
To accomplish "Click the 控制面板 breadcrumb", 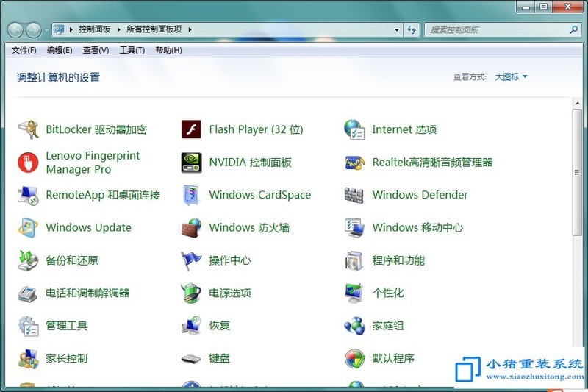I will pyautogui.click(x=95, y=29).
